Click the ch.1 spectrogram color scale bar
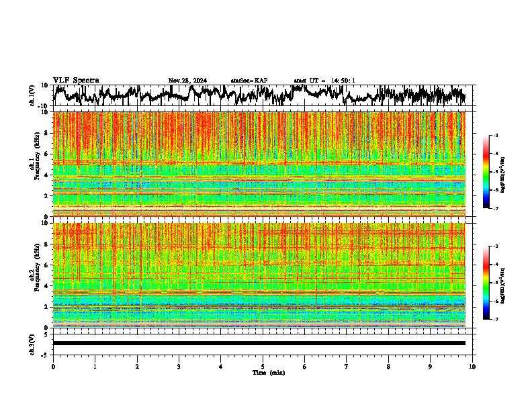The image size is (532, 411). click(x=486, y=172)
